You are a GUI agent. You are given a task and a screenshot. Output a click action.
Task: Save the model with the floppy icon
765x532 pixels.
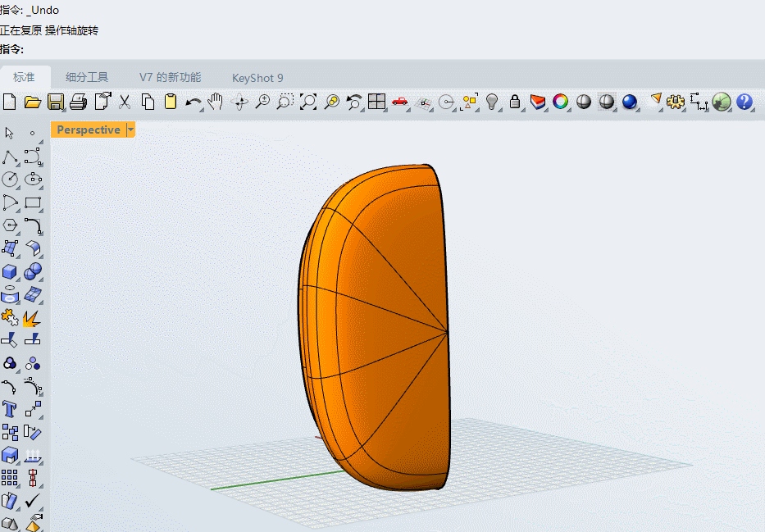coord(56,102)
